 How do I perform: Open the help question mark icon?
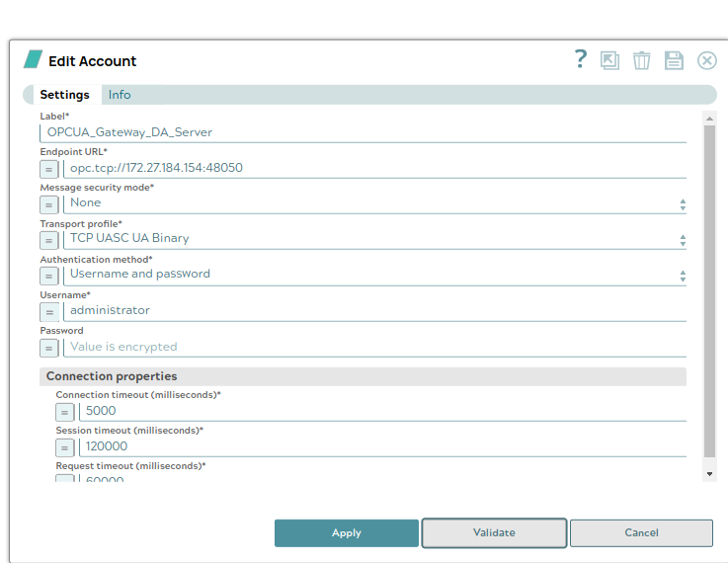point(581,60)
